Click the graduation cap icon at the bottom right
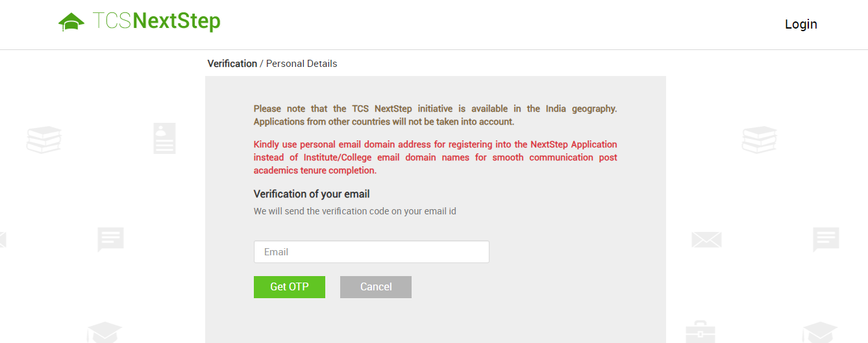The height and width of the screenshot is (343, 868). [x=820, y=332]
